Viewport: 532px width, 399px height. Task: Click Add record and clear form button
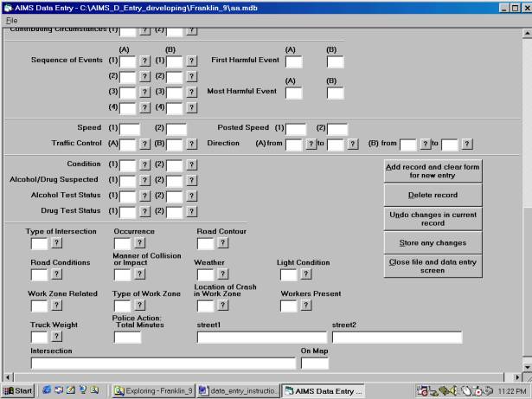click(433, 171)
